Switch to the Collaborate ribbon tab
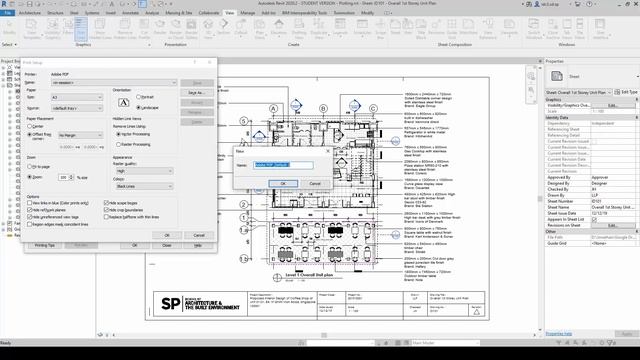This screenshot has height=360, width=640. pos(209,13)
